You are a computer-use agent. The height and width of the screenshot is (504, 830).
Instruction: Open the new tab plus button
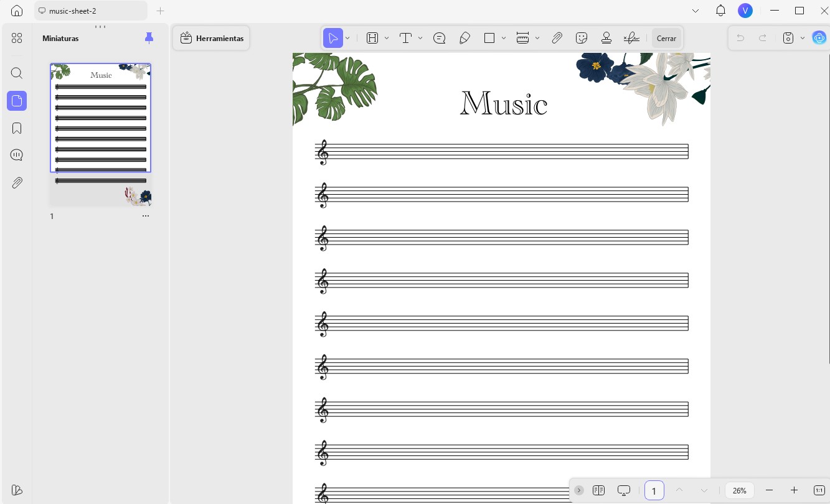point(160,11)
